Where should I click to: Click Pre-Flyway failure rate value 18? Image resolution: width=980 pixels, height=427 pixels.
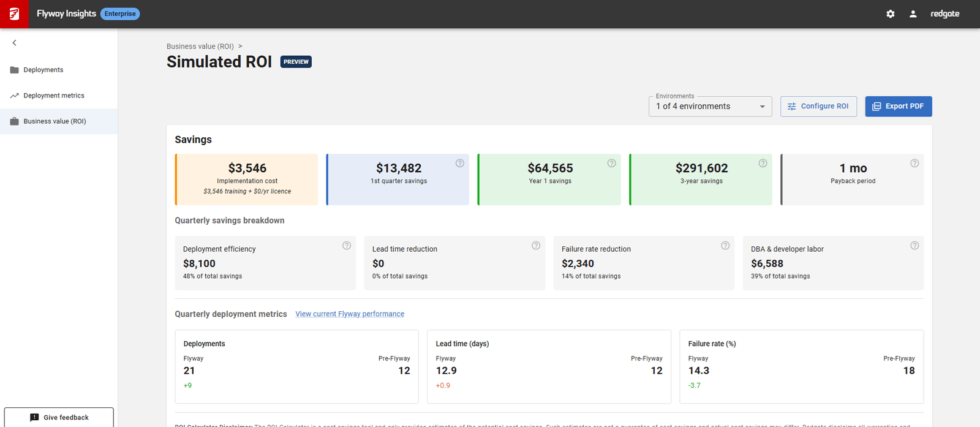pos(909,371)
